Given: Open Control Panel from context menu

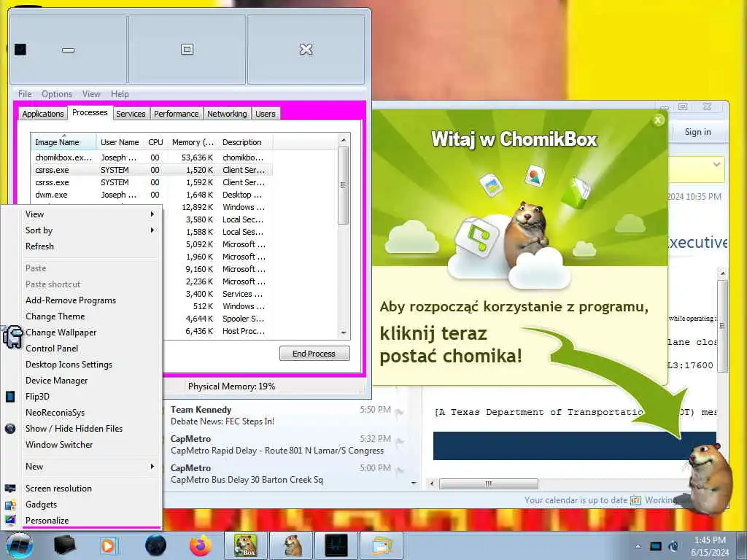Looking at the screenshot, I should [89, 349].
